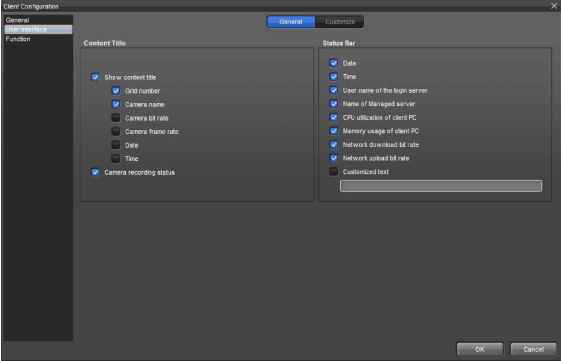Toggle the Show content title checkbox
Image resolution: width=562 pixels, height=361 pixels.
95,77
